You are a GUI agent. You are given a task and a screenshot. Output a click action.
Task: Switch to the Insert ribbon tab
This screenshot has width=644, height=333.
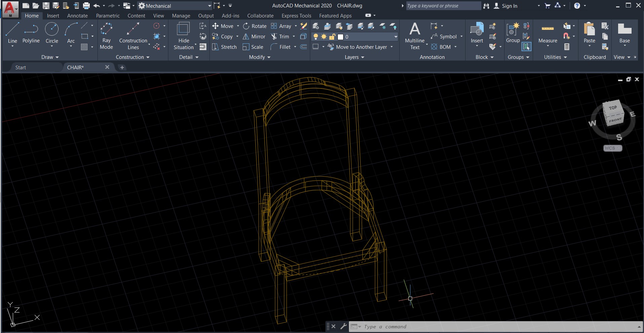tap(53, 16)
